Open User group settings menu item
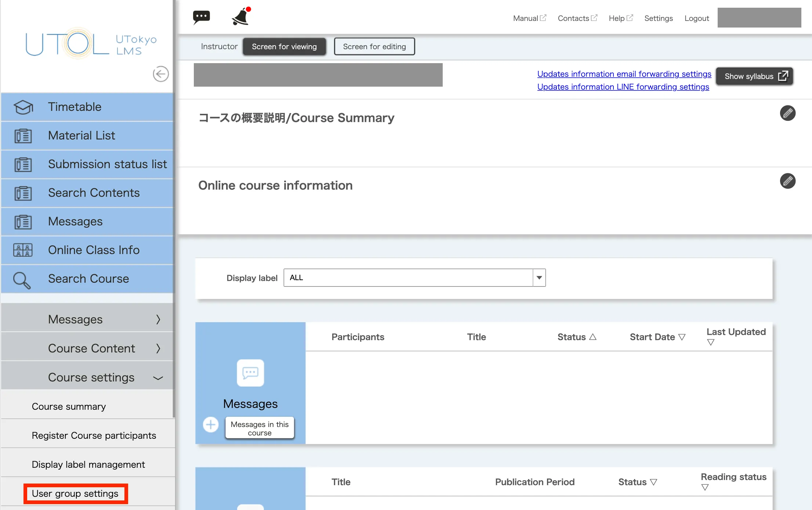The image size is (812, 510). (x=75, y=493)
